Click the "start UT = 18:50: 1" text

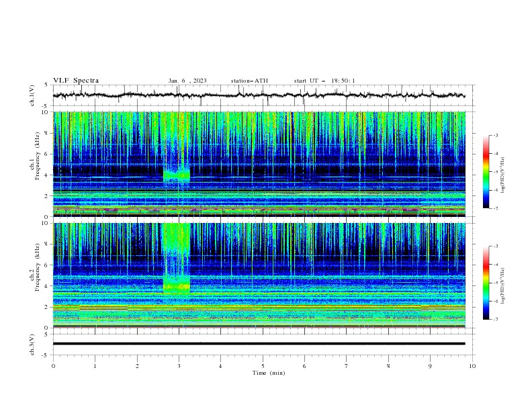(324, 81)
